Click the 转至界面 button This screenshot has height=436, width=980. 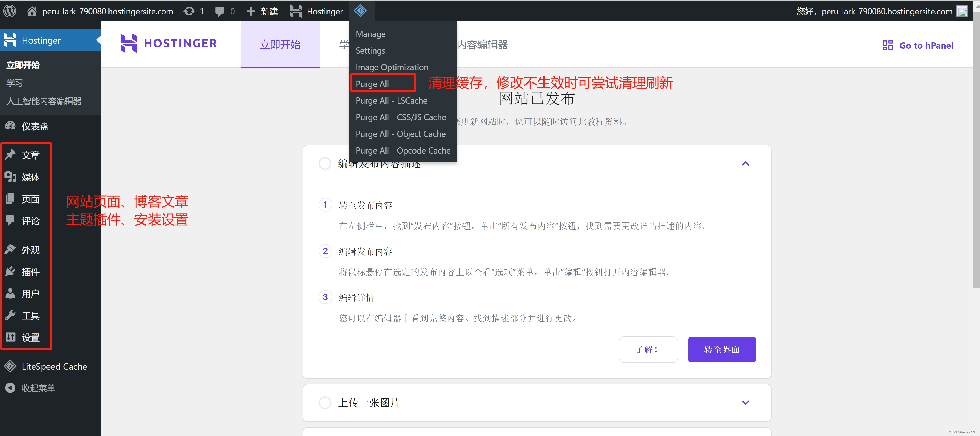coord(722,349)
